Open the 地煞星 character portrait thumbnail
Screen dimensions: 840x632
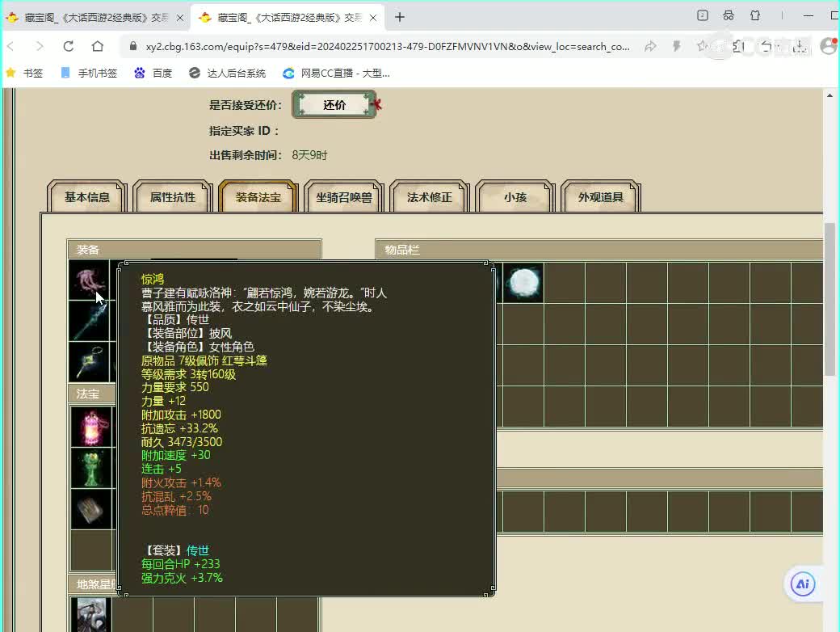[x=91, y=615]
